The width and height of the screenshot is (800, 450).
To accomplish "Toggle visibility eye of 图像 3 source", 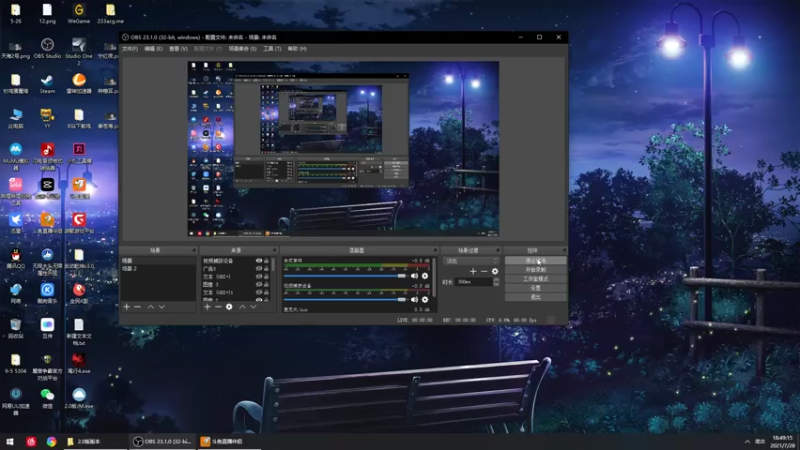I will [x=259, y=284].
